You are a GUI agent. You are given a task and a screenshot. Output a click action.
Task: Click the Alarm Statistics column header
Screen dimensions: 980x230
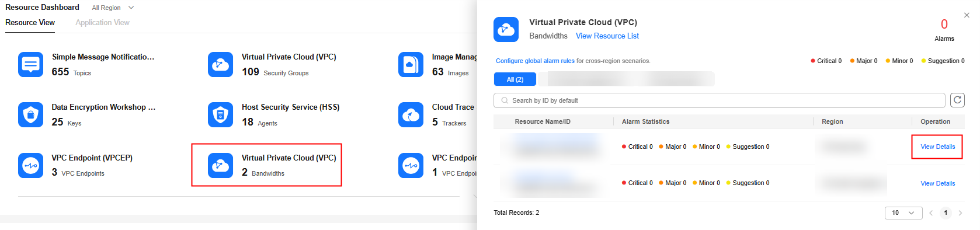coord(645,121)
